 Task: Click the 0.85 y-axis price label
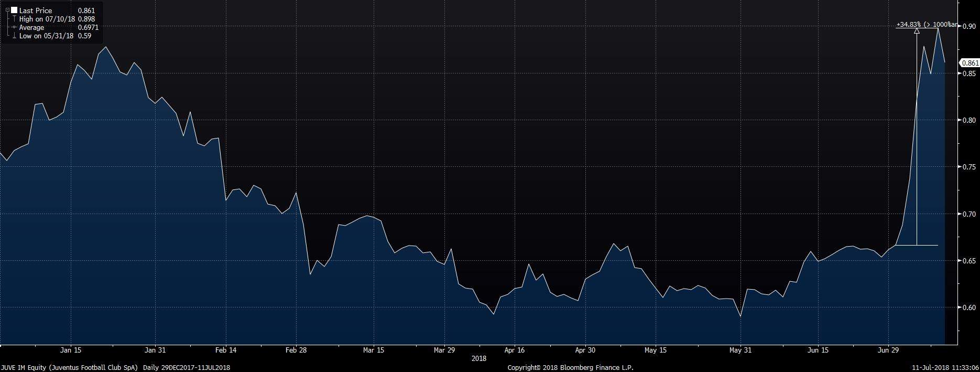click(969, 73)
